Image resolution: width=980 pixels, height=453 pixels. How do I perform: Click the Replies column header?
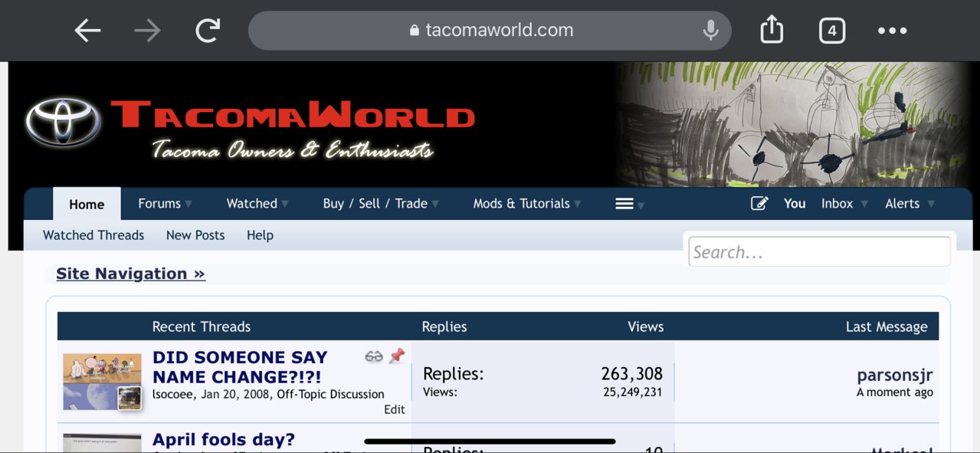[x=444, y=327]
